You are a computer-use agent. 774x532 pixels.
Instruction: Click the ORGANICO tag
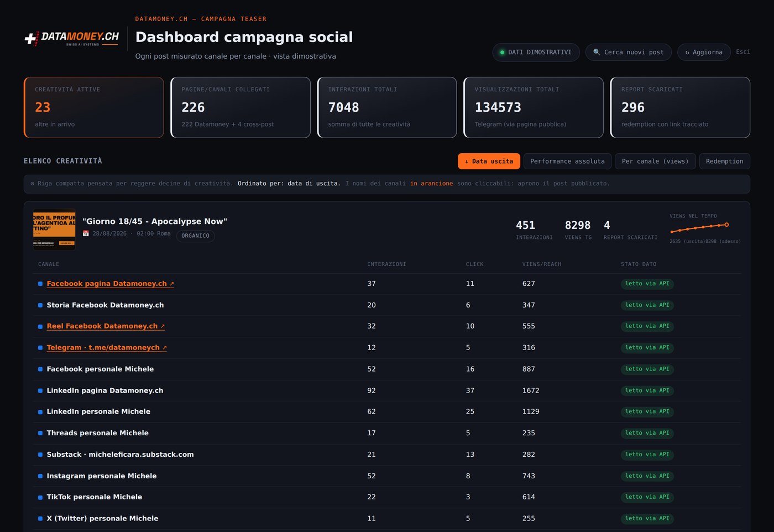[195, 236]
